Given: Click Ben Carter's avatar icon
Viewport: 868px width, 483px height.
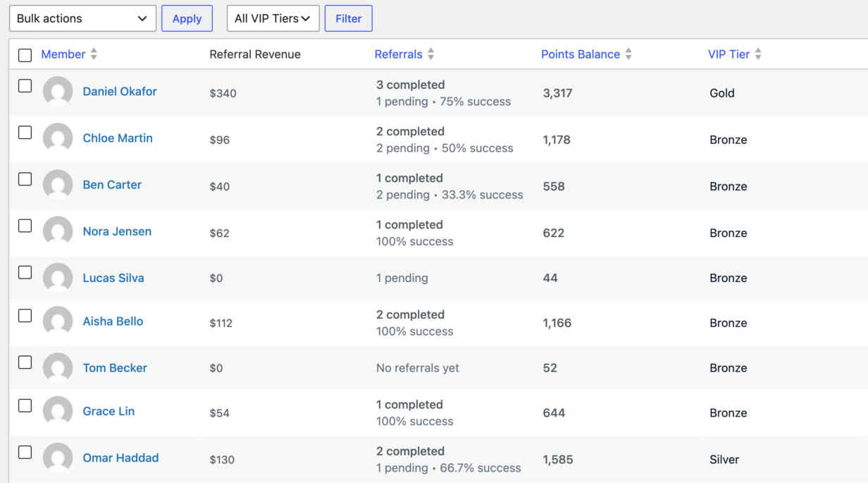Looking at the screenshot, I should (58, 185).
